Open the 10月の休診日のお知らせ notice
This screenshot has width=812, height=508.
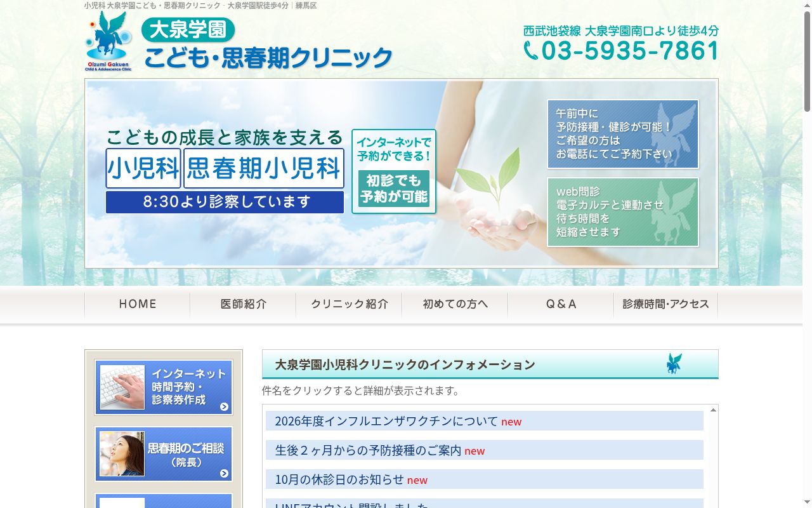point(485,479)
